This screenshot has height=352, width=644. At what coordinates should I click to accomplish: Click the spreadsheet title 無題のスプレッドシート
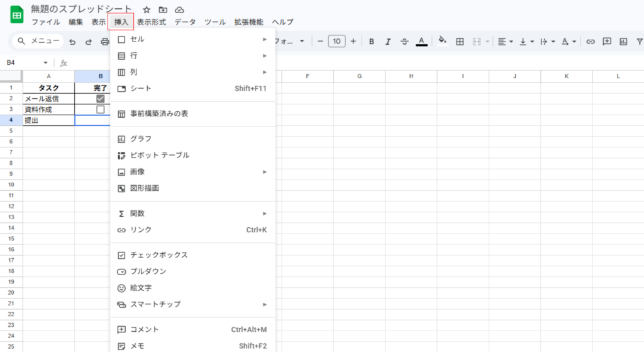tap(81, 9)
